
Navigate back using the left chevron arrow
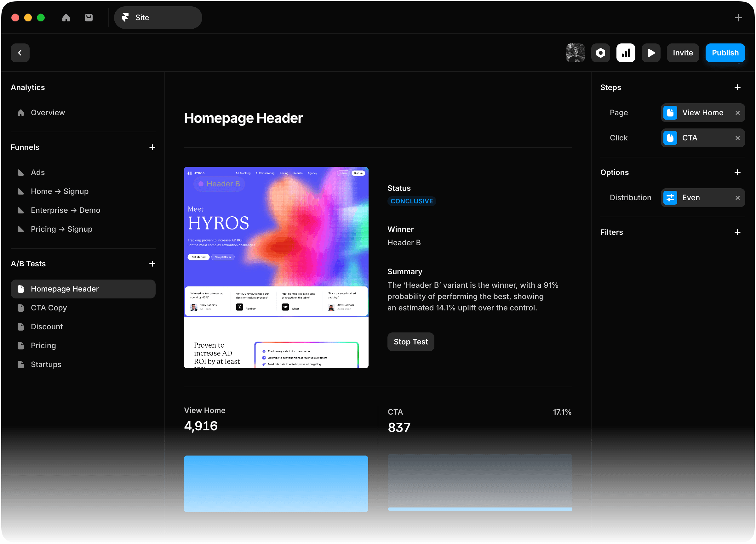pyautogui.click(x=20, y=53)
